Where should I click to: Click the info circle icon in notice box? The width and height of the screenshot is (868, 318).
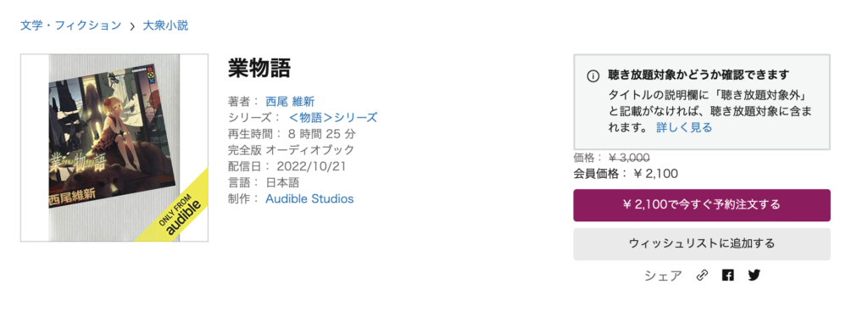coord(593,76)
